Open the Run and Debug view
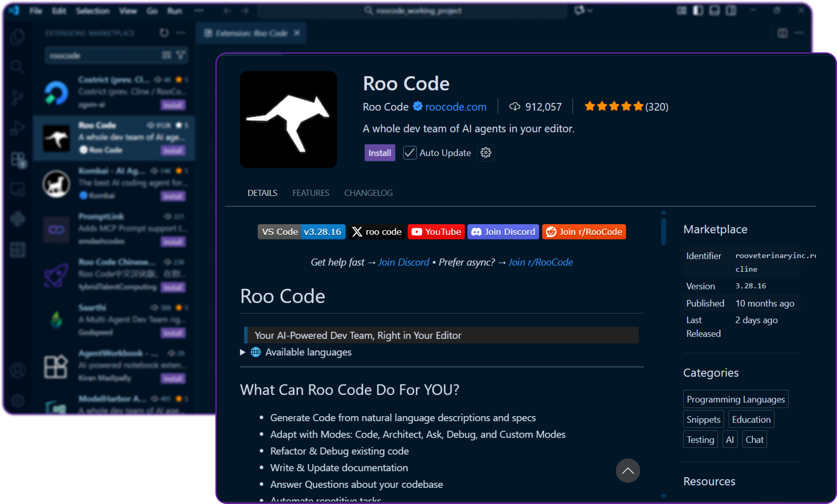837x504 pixels. tap(18, 128)
